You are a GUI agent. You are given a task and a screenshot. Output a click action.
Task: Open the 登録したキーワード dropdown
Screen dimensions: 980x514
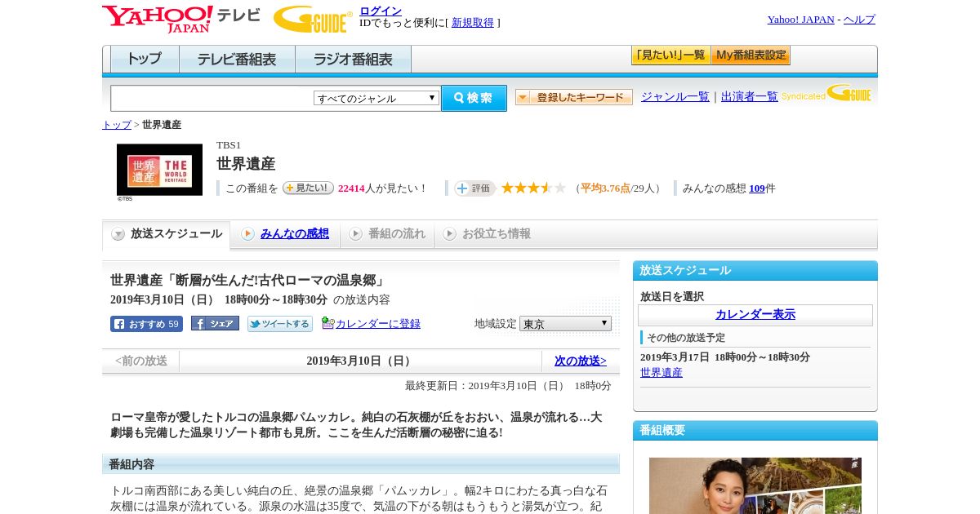[x=574, y=97]
